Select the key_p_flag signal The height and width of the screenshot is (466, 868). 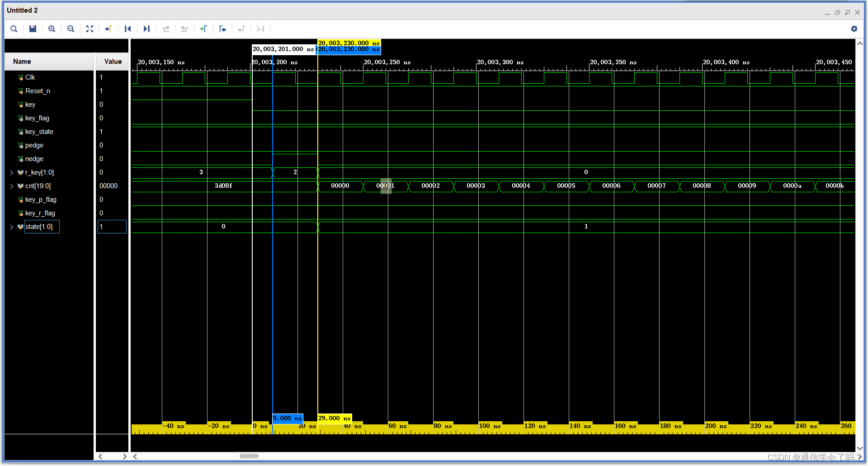[41, 200]
